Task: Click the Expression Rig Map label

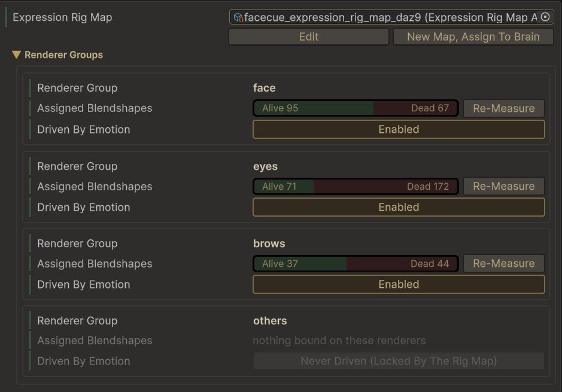Action: 62,17
